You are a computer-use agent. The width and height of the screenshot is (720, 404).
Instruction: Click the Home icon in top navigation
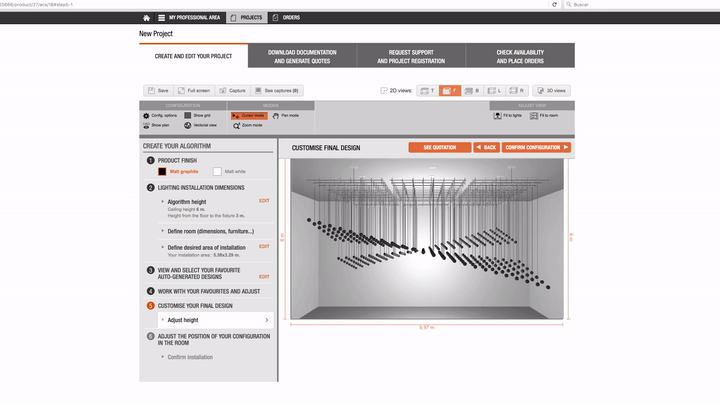coord(147,17)
